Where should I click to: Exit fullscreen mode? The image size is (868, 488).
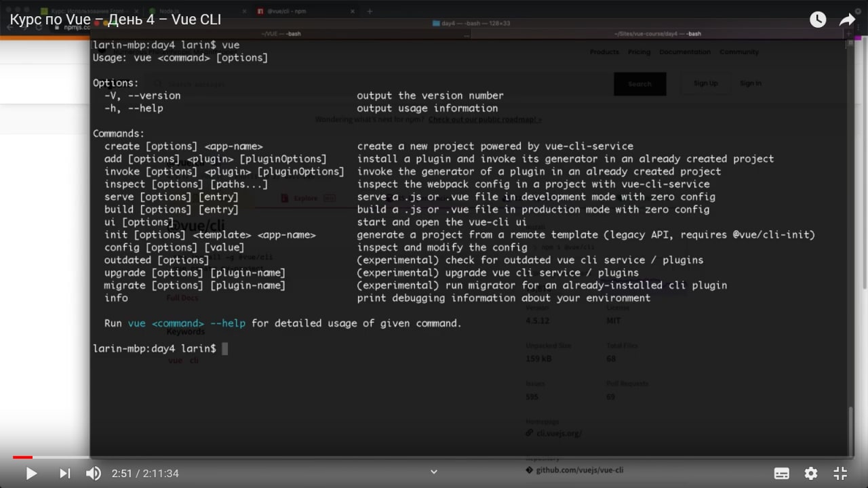840,473
